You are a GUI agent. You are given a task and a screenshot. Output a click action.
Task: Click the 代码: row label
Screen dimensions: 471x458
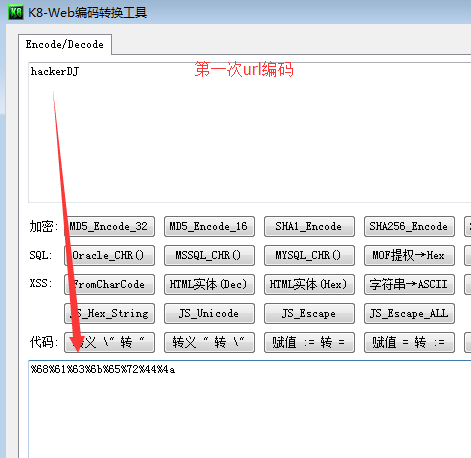44,342
